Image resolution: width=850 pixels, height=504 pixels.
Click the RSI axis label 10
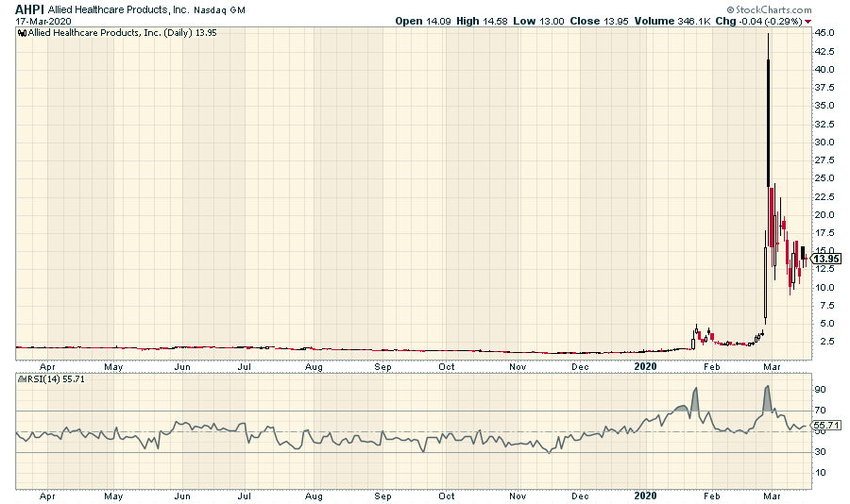820,473
